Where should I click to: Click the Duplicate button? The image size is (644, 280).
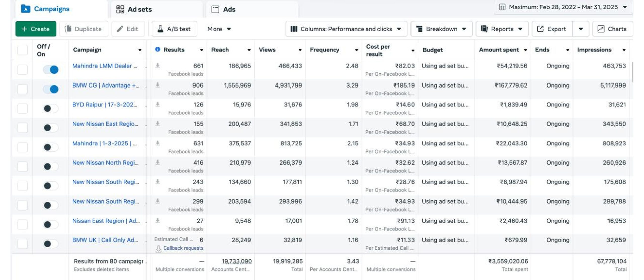point(84,29)
